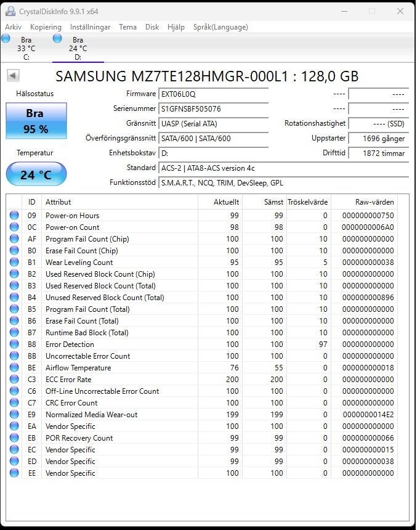Click status icon for Power-on Count row
Screen dimensions: 420x530
coord(14,227)
